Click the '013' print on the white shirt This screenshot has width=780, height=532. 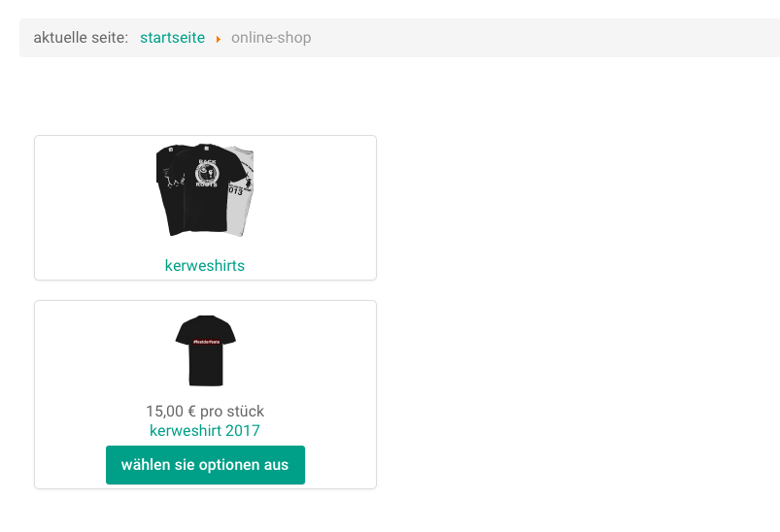coord(238,190)
